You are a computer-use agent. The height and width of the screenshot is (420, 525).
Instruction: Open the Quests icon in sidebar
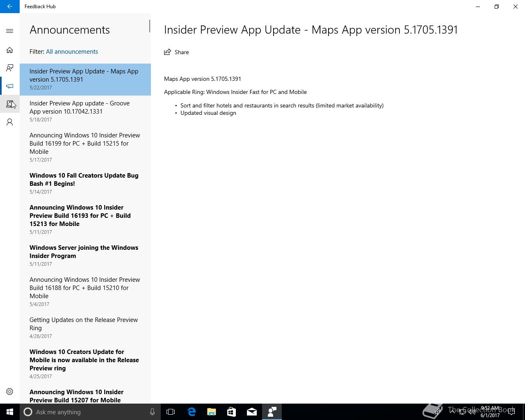click(x=10, y=104)
